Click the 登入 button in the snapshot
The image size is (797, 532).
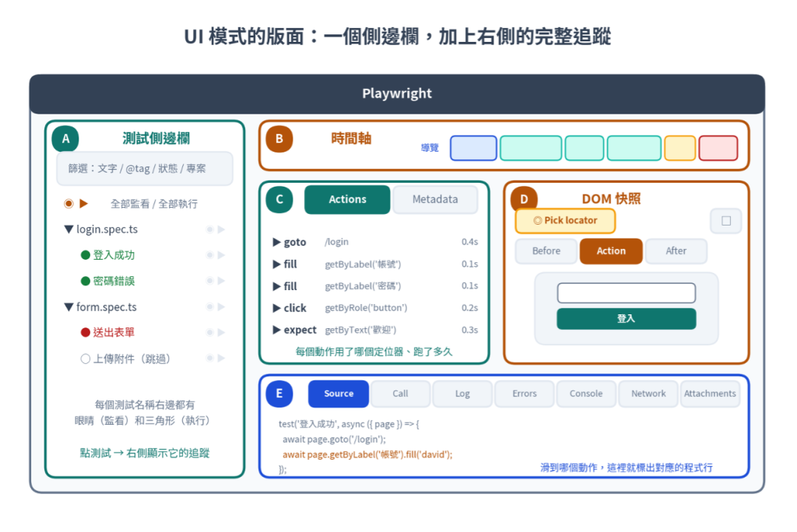[x=627, y=319]
